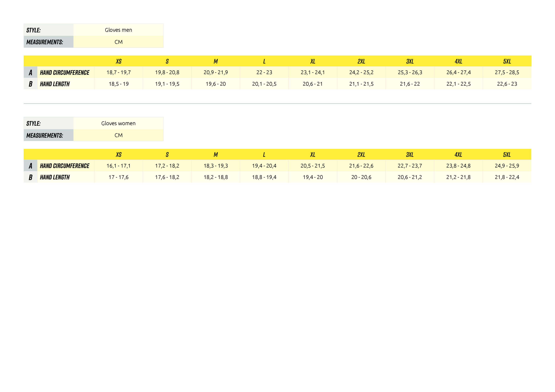Click the cell '22,7 - 23,7'
555x392 pixels.
point(410,166)
